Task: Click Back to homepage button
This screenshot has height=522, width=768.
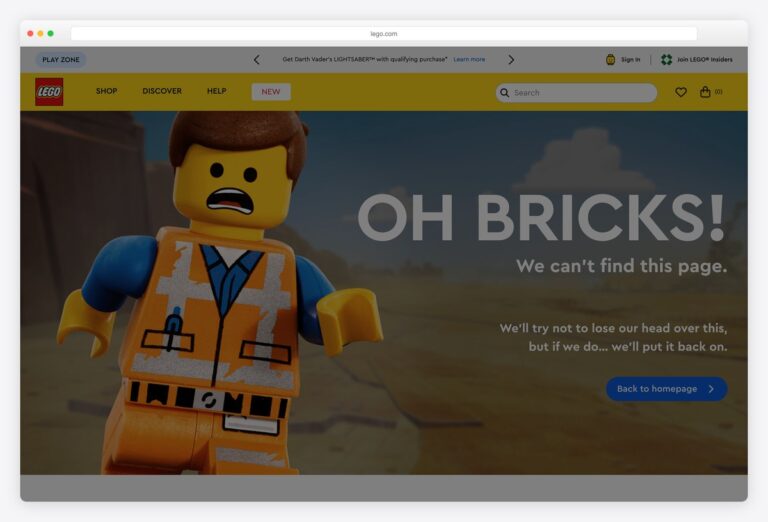Action: [x=667, y=389]
